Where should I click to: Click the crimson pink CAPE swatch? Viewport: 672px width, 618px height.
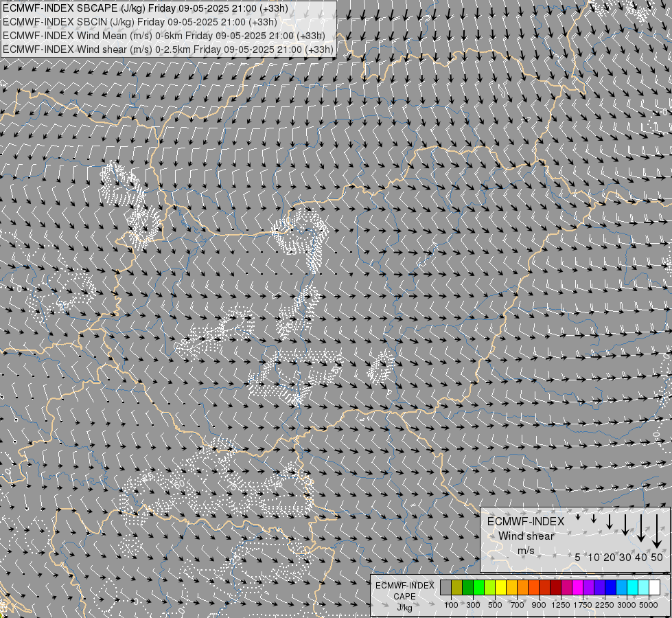tap(566, 588)
